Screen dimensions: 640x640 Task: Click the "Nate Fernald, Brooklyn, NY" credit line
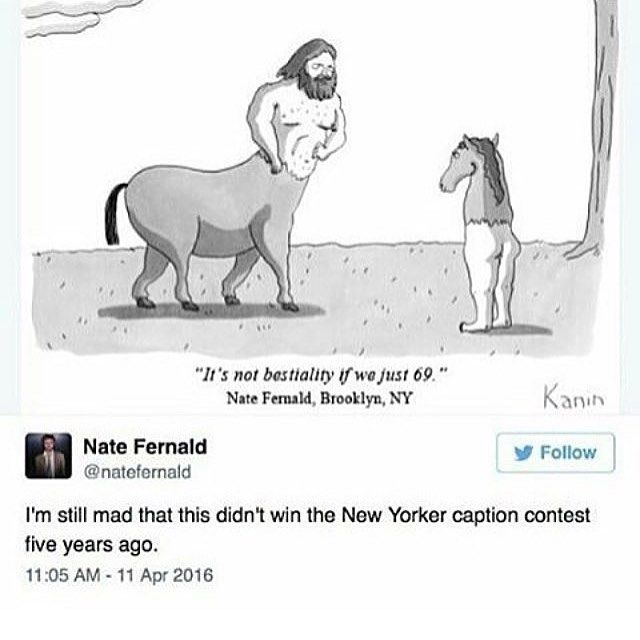[320, 398]
